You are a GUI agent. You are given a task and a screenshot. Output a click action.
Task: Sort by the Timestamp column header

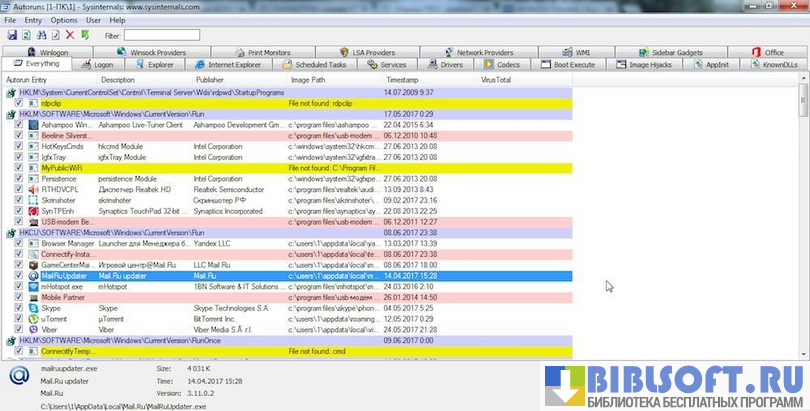click(x=402, y=78)
